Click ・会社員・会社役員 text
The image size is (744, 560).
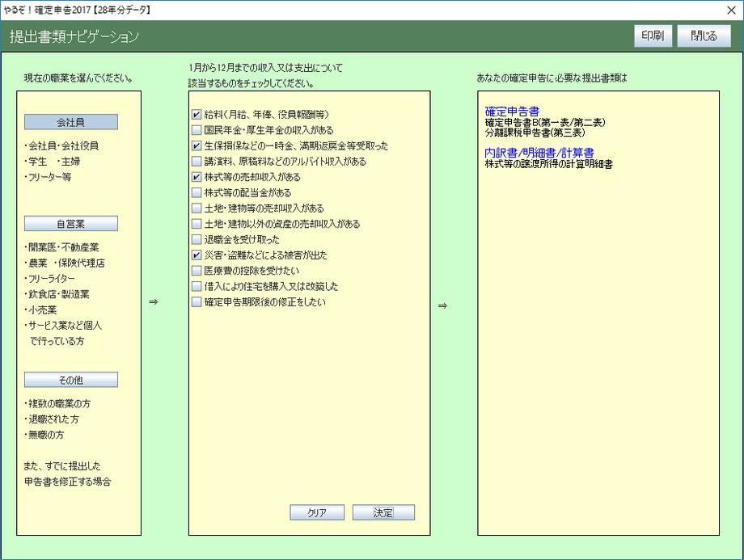point(61,145)
